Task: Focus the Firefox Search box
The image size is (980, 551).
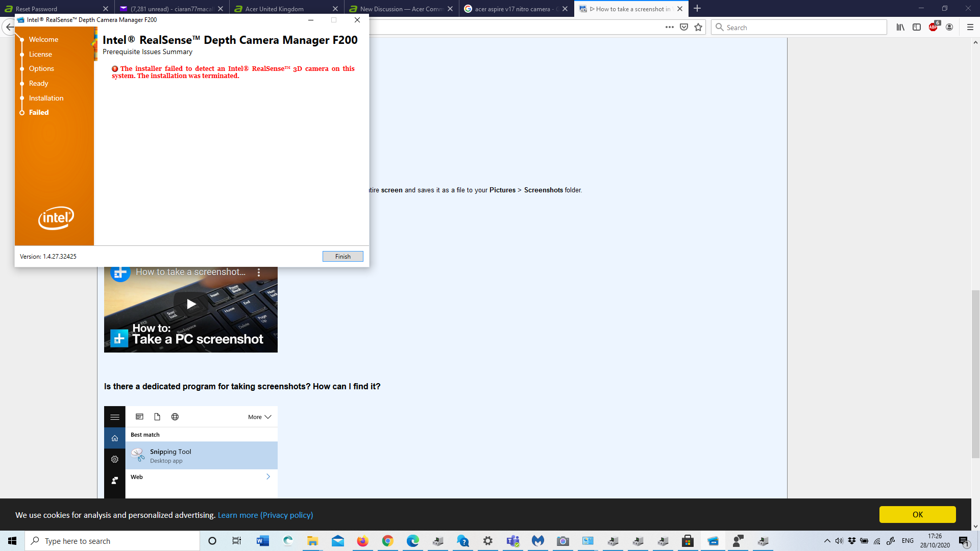Action: 799,27
